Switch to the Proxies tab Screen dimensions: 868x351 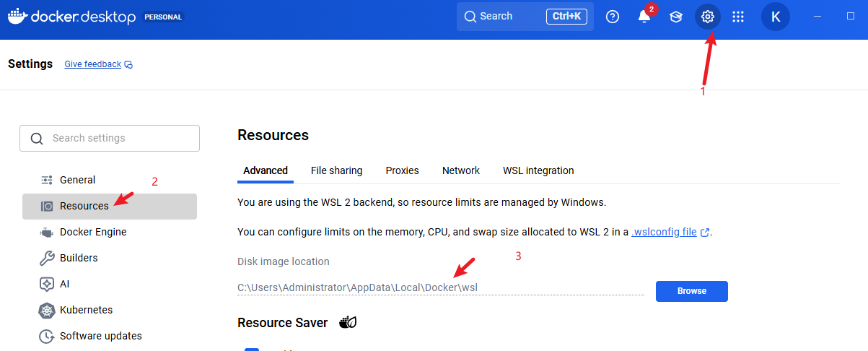point(402,170)
